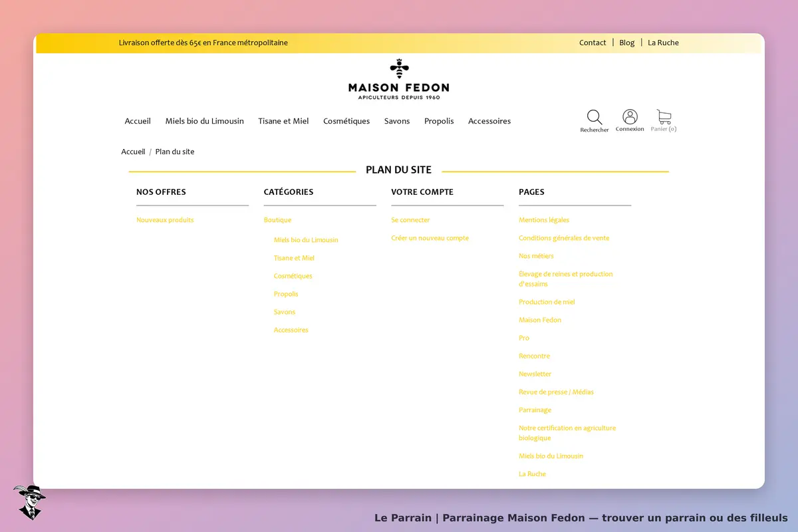Image resolution: width=798 pixels, height=532 pixels.
Task: Open Revue de presse / Médias
Action: point(557,392)
